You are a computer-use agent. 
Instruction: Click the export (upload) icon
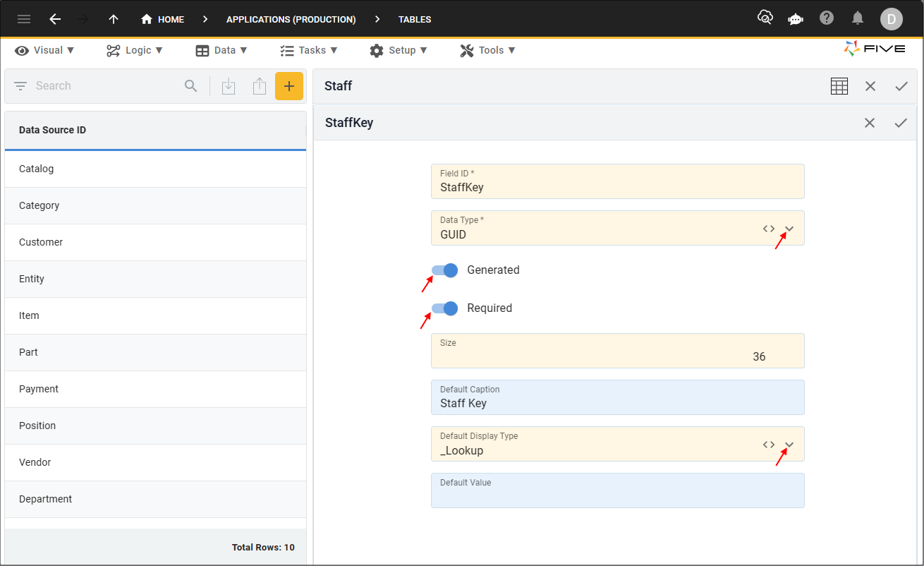260,86
